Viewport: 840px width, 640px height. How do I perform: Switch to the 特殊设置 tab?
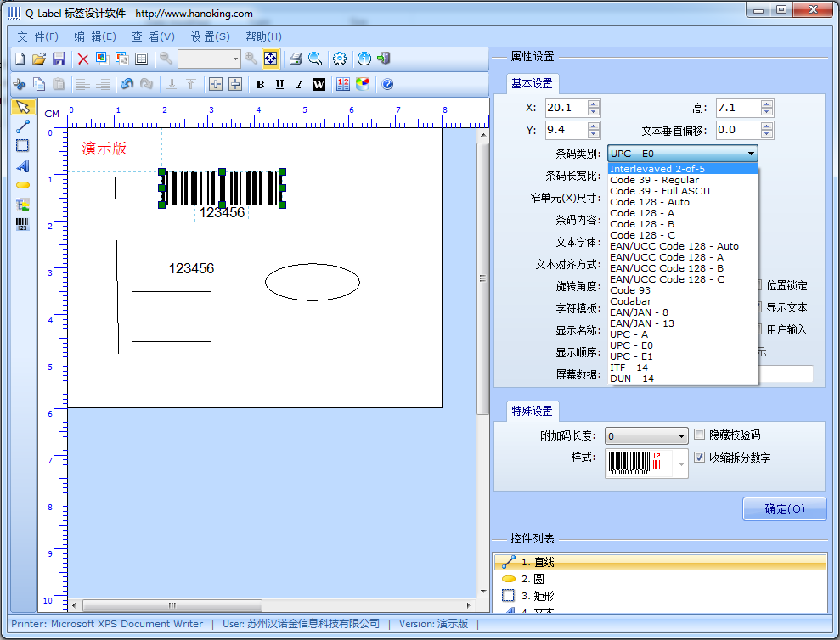click(532, 411)
